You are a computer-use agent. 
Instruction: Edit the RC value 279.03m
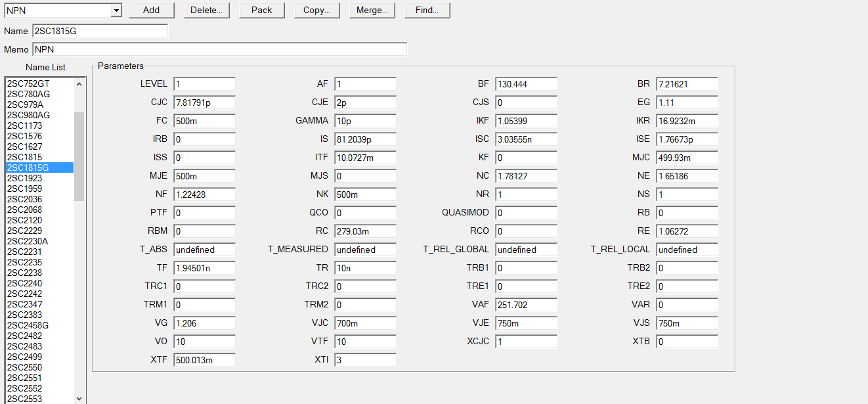[x=365, y=231]
